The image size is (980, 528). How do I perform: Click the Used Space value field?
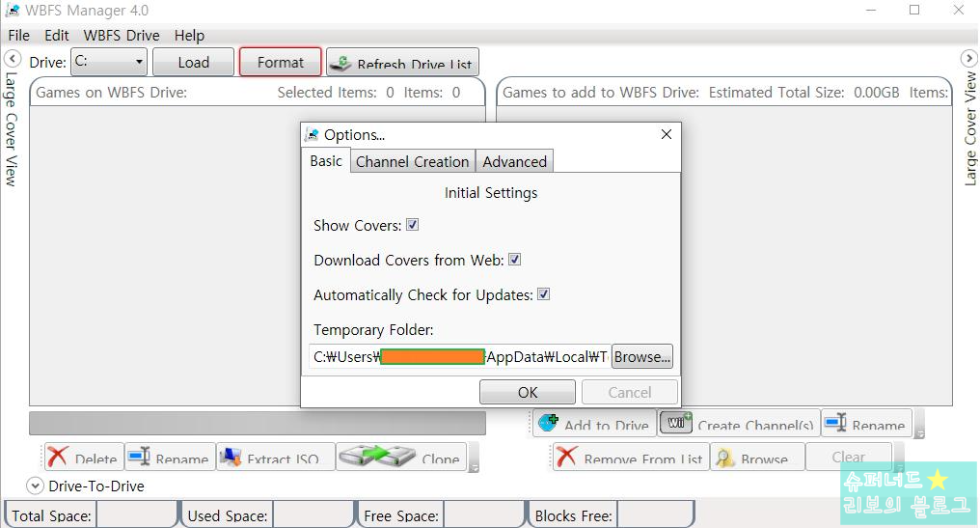(312, 515)
